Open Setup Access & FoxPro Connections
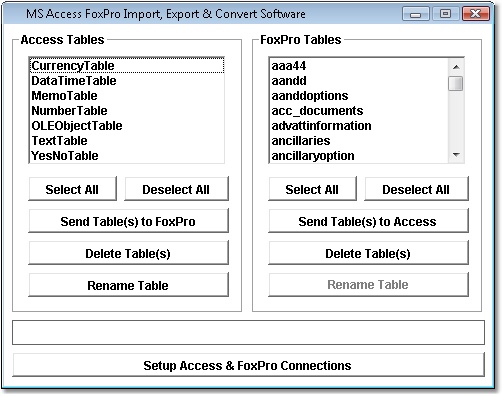Viewport: 502px width, 396px height. coord(248,365)
